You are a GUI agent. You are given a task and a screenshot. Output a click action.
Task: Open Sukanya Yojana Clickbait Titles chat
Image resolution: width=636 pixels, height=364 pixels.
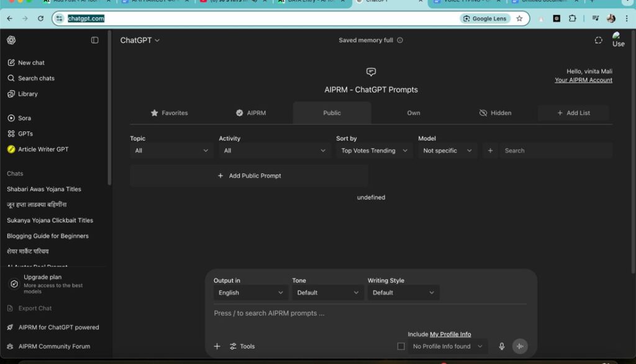click(x=50, y=221)
